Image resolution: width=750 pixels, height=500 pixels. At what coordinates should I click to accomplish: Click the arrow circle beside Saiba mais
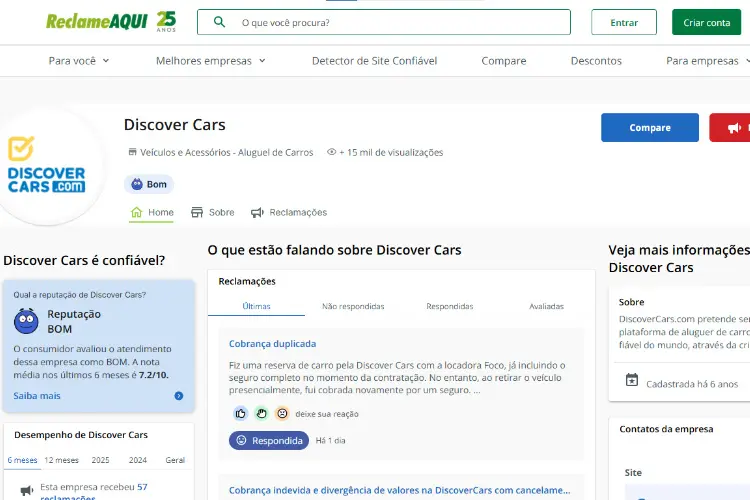tap(179, 396)
